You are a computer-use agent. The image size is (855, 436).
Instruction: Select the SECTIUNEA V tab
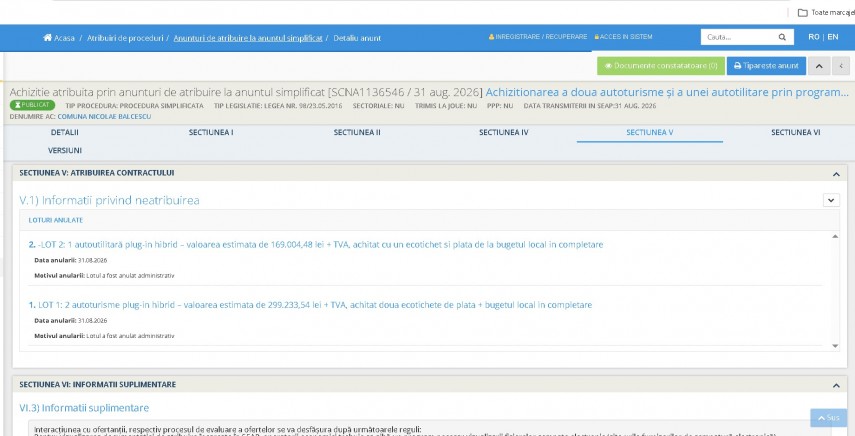pos(649,132)
